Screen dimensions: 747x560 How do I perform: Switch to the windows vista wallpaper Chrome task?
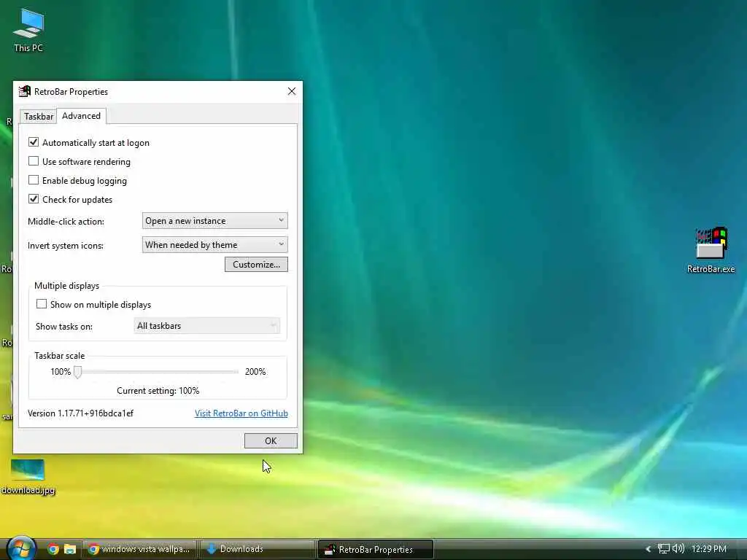point(139,549)
